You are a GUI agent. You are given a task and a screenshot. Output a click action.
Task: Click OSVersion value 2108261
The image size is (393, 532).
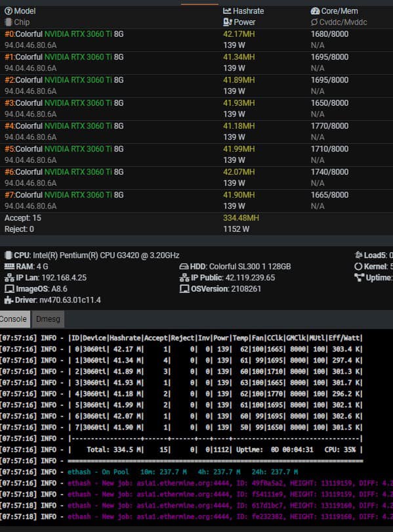point(246,289)
